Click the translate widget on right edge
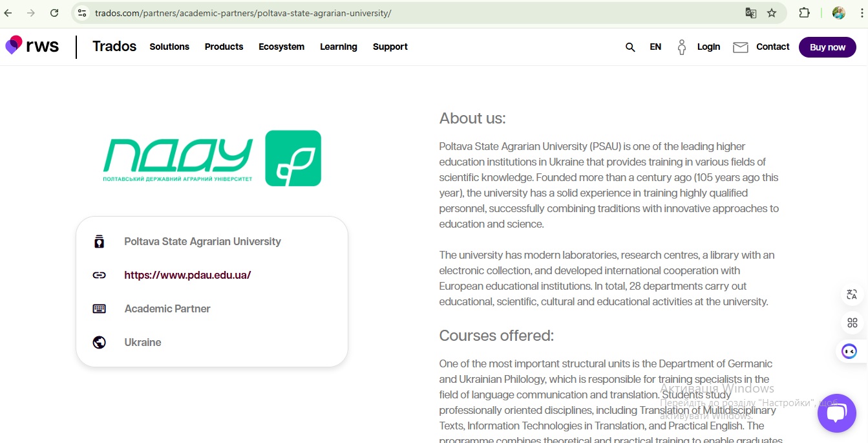 point(852,295)
